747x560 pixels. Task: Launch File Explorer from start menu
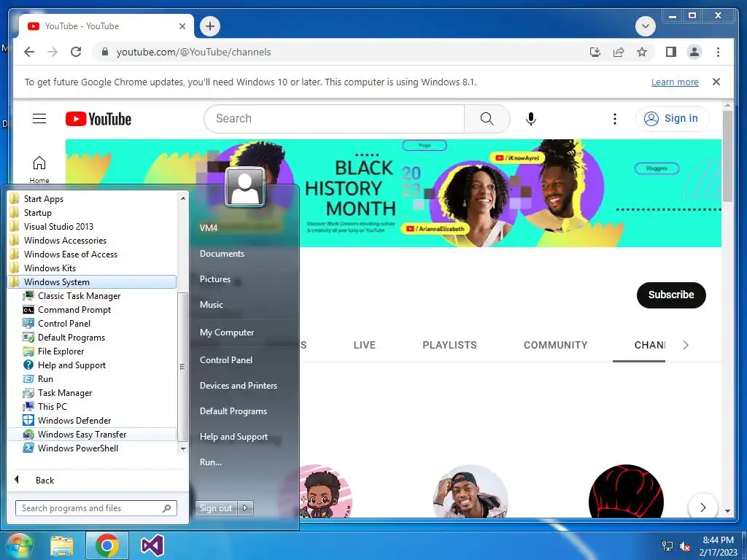[61, 351]
